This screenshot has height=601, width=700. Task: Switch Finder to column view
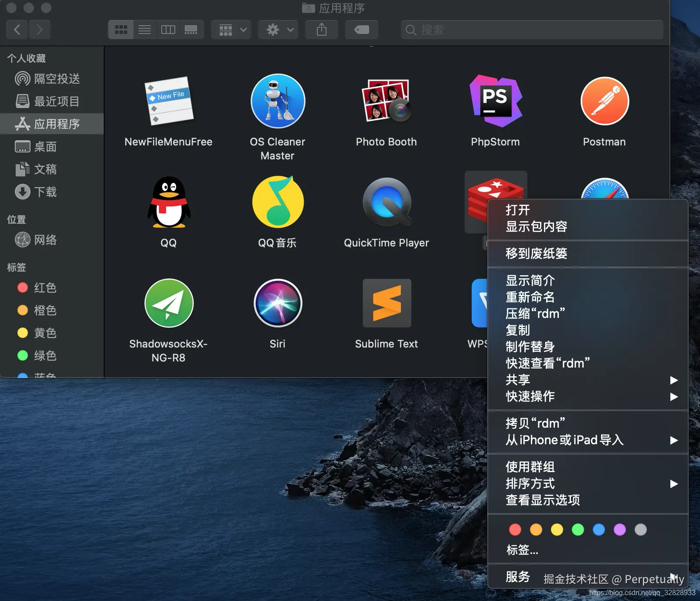[168, 30]
